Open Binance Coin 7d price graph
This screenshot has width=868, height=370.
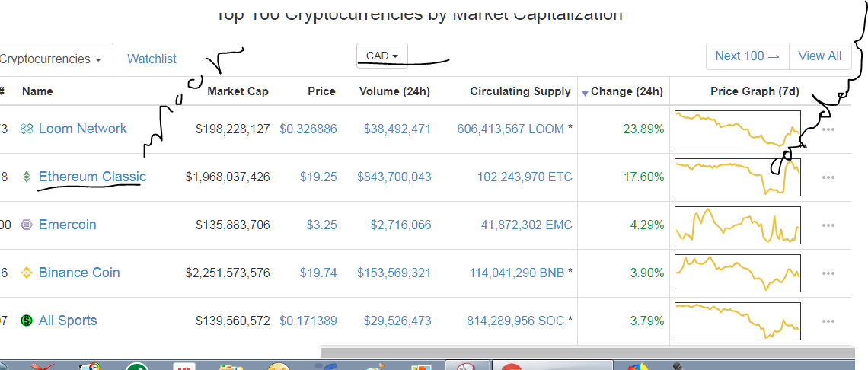coord(737,273)
